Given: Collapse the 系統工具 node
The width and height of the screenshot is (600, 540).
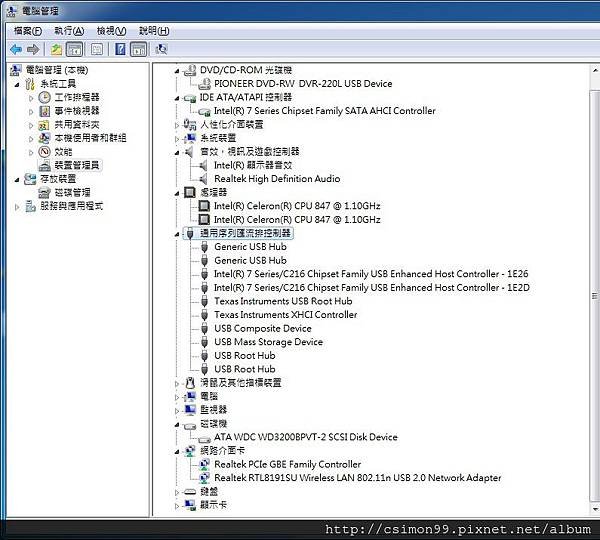Looking at the screenshot, I should tap(17, 85).
